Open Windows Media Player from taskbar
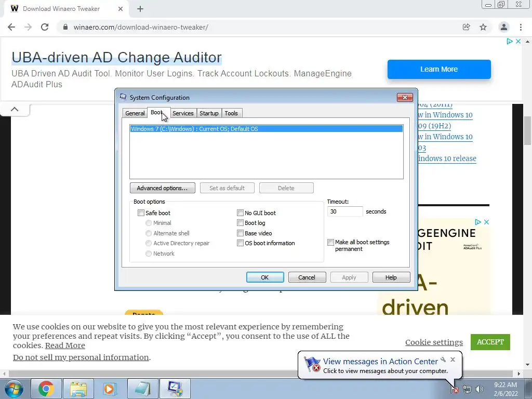 (110, 389)
